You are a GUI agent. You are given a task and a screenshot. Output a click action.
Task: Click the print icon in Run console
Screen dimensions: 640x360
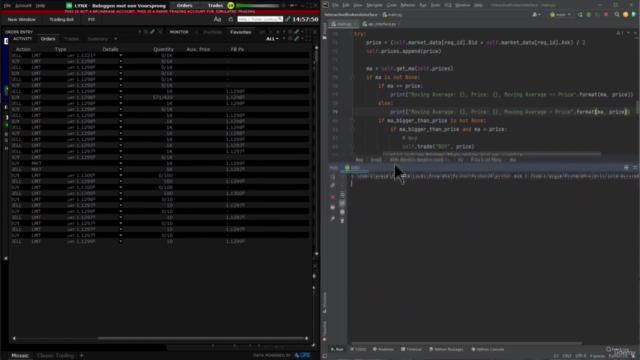pos(342,212)
